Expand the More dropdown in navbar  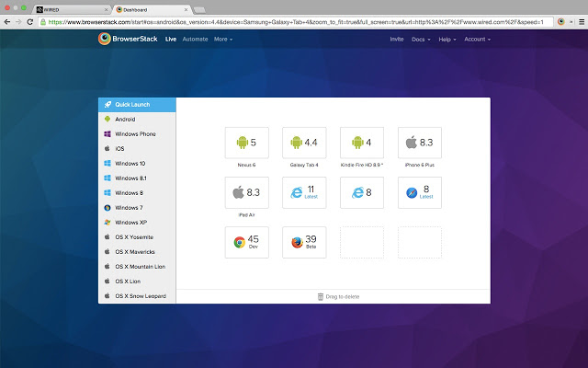pos(223,39)
